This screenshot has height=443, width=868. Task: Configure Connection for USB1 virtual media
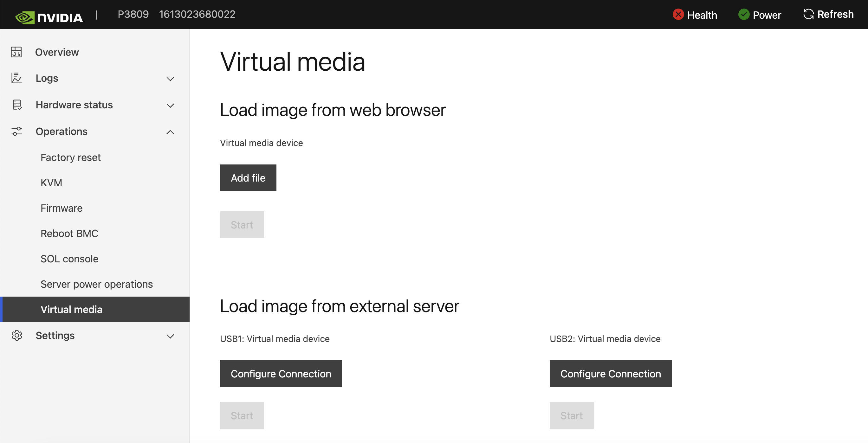tap(281, 373)
